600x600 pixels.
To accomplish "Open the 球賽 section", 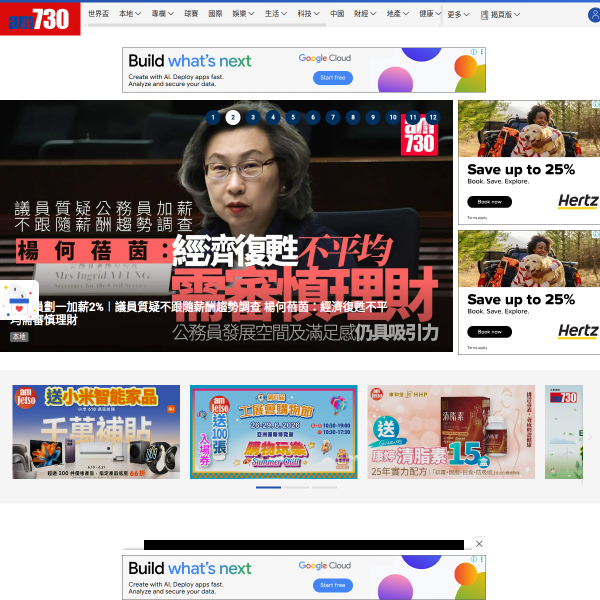I will pyautogui.click(x=191, y=14).
